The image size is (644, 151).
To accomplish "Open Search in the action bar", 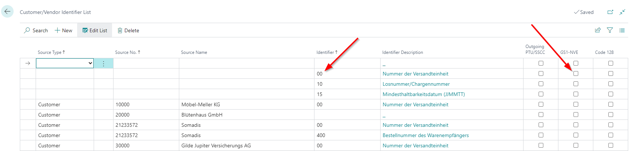I will coord(36,30).
